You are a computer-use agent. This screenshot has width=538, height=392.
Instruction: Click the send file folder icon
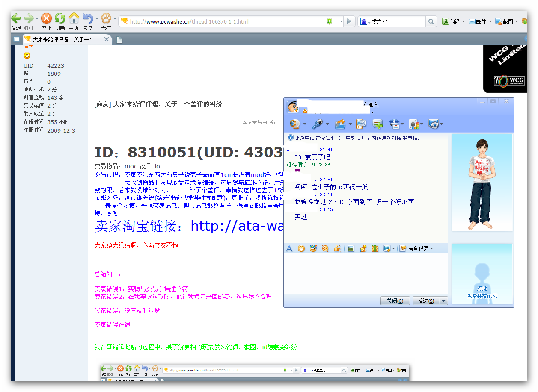(340, 124)
